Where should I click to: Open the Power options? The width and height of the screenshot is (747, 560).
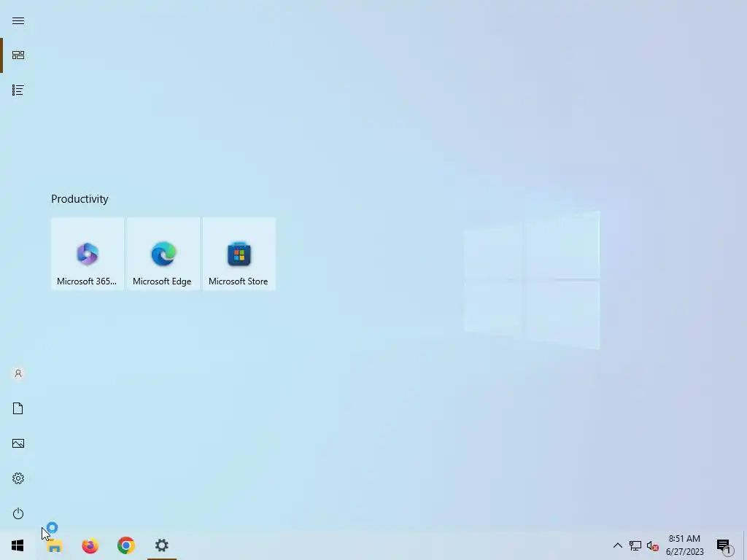[18, 513]
